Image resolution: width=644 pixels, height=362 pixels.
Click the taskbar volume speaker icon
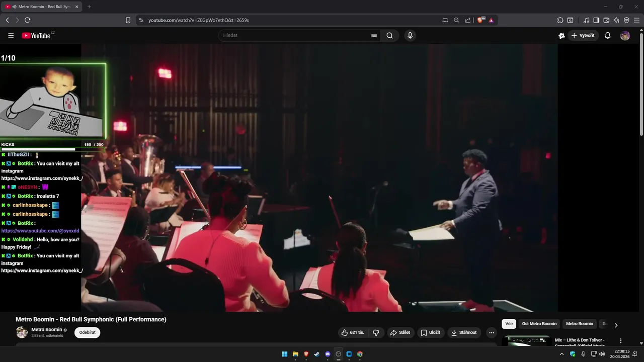[602, 354]
